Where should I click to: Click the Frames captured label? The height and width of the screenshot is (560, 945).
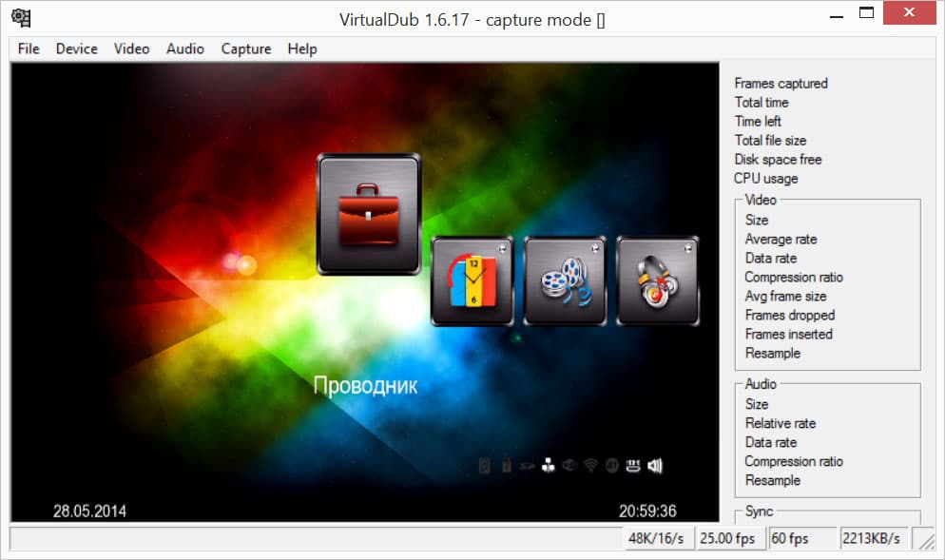[781, 83]
